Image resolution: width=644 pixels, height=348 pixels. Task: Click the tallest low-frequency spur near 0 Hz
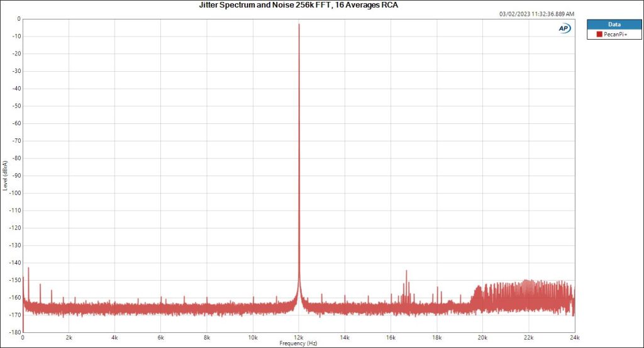28,269
